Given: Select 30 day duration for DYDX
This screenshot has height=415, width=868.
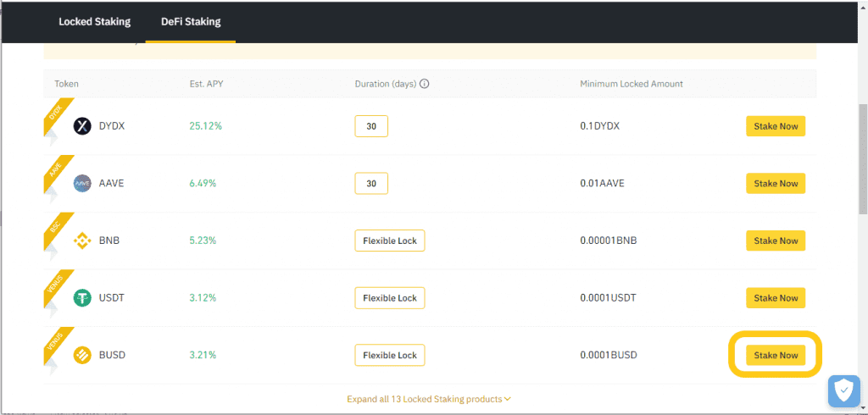Looking at the screenshot, I should click(x=371, y=126).
